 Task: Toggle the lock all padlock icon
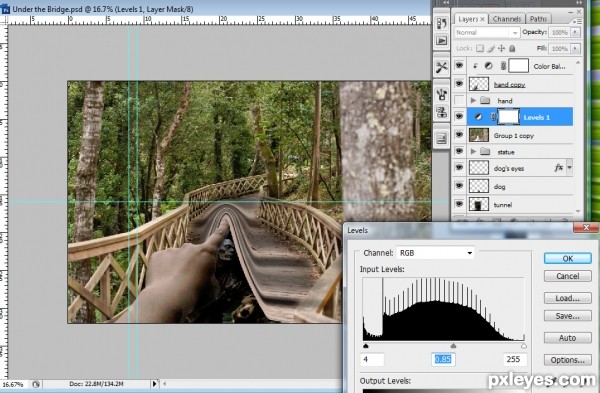[x=512, y=49]
